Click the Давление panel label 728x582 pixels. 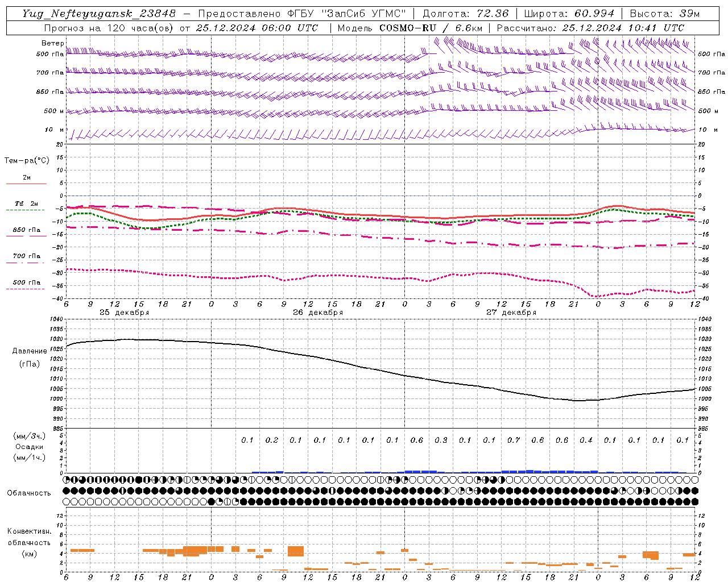click(x=30, y=351)
